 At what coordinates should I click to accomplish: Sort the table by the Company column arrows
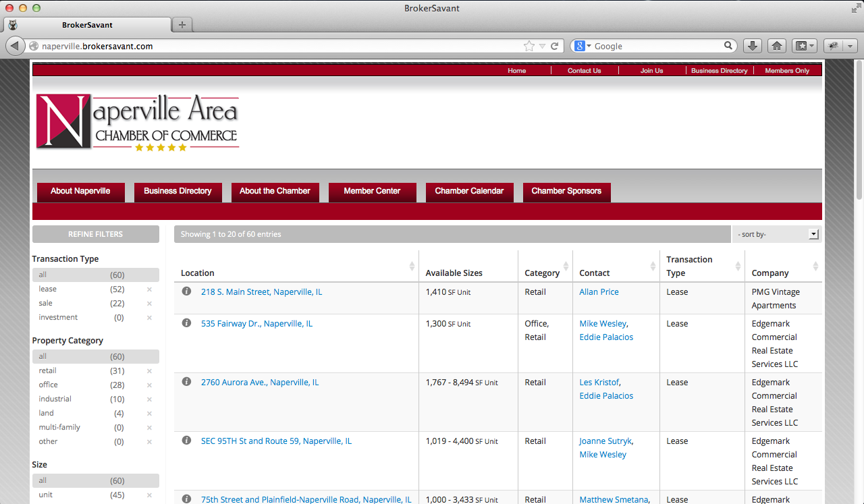815,267
